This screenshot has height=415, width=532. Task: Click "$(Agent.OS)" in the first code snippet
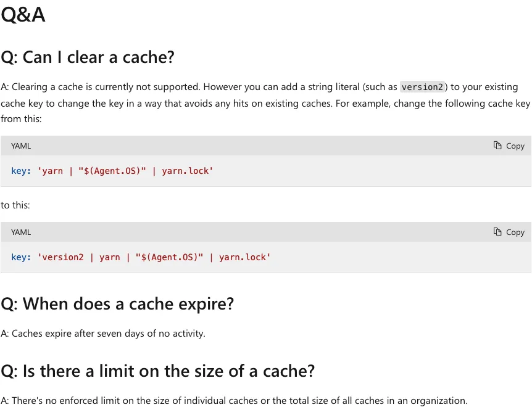coord(112,171)
